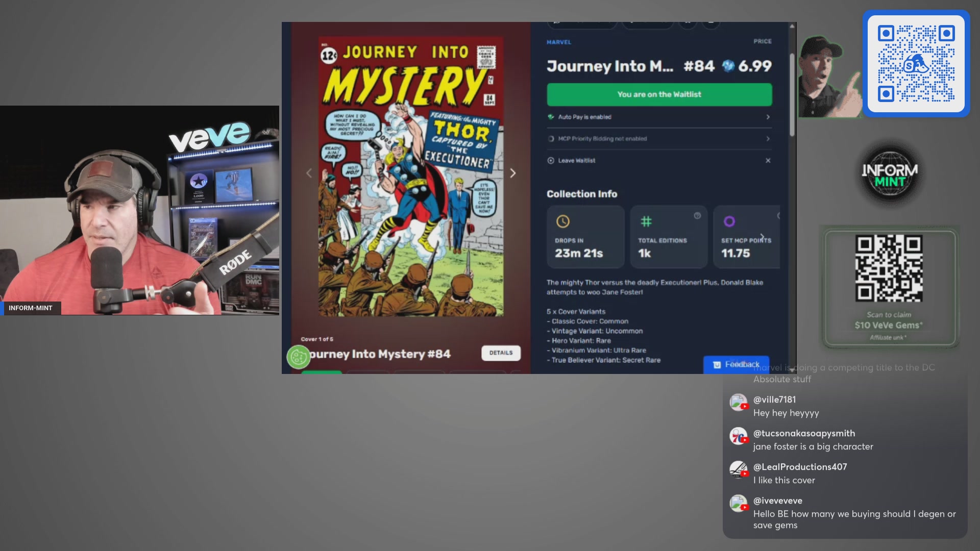The image size is (980, 551).
Task: Click the @ville7181 chat avatar
Action: (738, 403)
